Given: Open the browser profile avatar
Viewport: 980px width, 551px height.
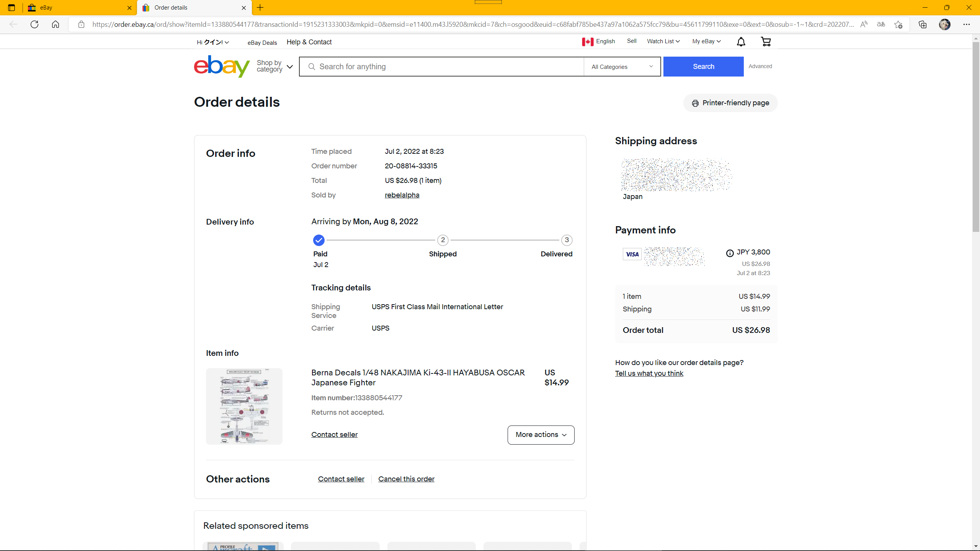Looking at the screenshot, I should pos(945,24).
